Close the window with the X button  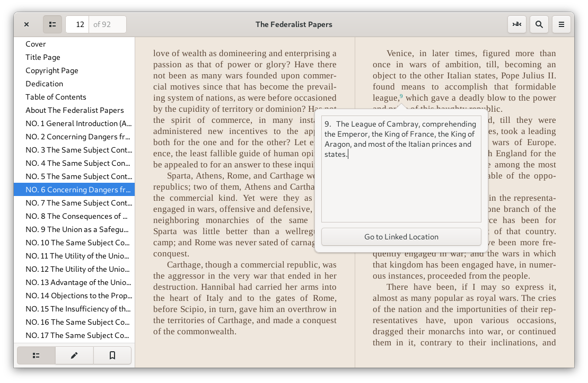coord(27,24)
